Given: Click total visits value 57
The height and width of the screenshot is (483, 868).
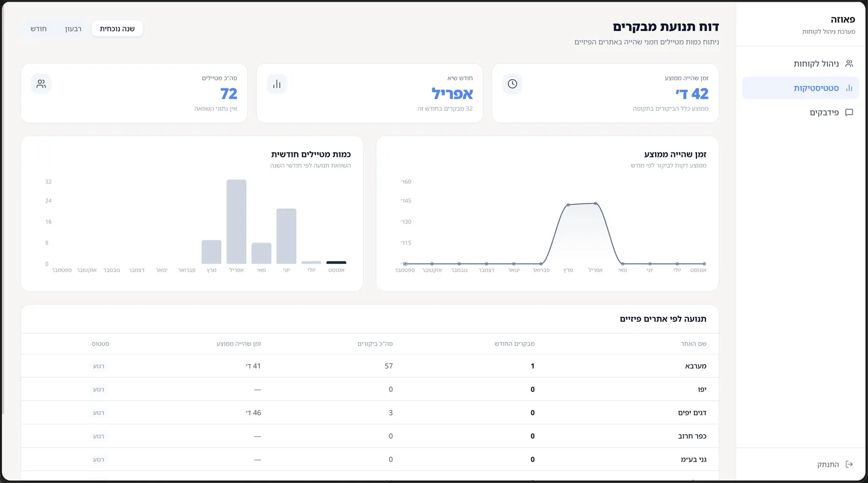Looking at the screenshot, I should click(388, 366).
